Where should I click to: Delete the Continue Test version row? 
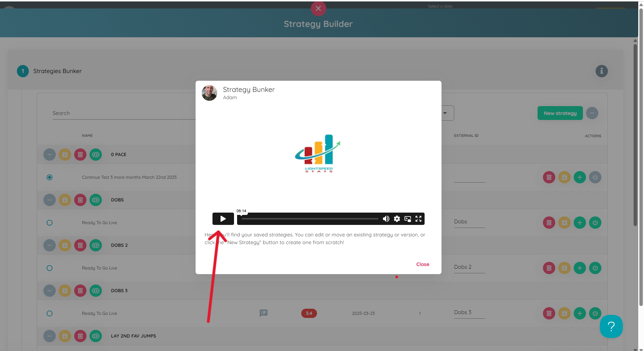pos(549,177)
